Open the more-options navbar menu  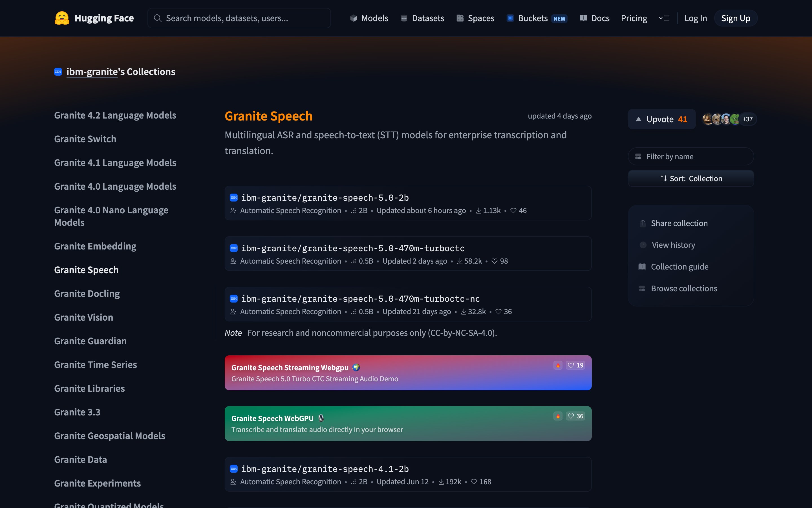point(664,18)
